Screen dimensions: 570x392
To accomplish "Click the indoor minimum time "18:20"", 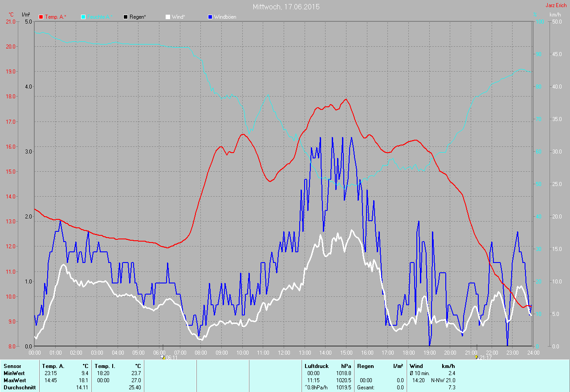I will pos(103,373).
